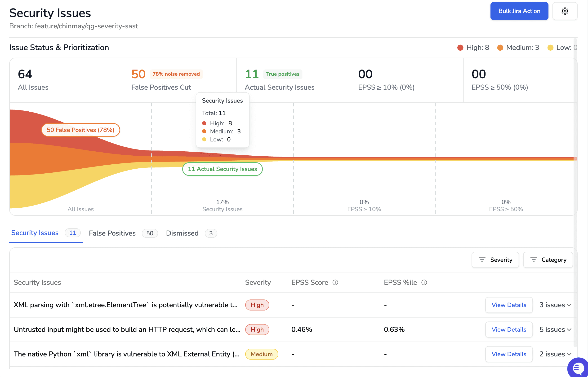This screenshot has width=588, height=377.
Task: View Details for Untrusted input HTTP issue
Action: click(509, 329)
